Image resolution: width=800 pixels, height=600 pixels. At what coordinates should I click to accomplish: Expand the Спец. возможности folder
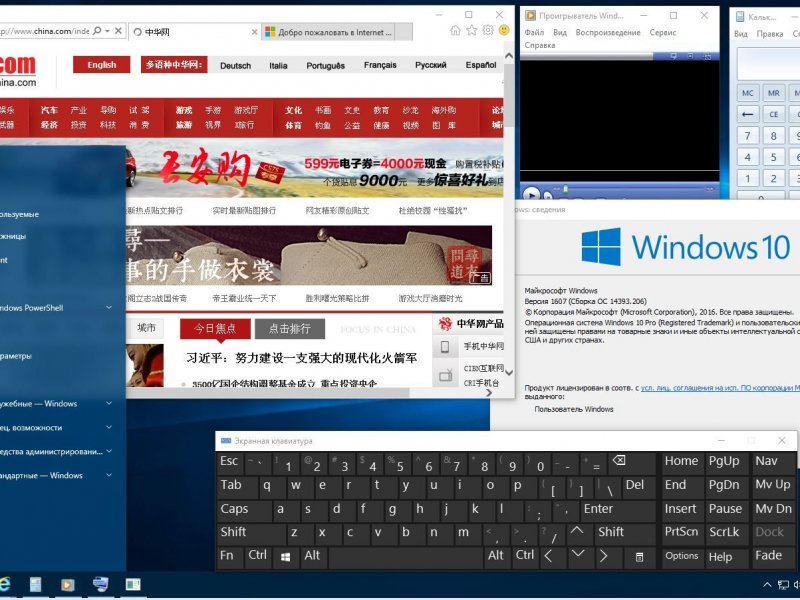[109, 427]
